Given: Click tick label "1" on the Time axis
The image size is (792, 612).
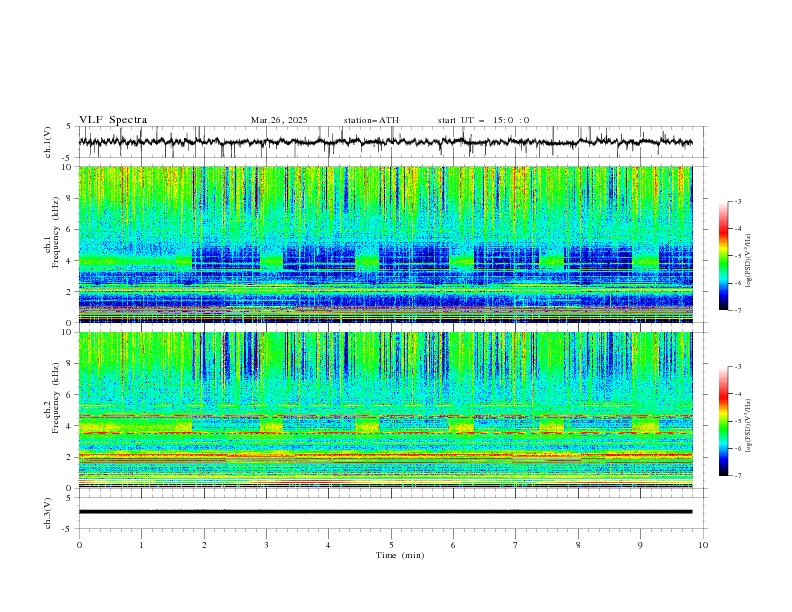Looking at the screenshot, I should [141, 545].
